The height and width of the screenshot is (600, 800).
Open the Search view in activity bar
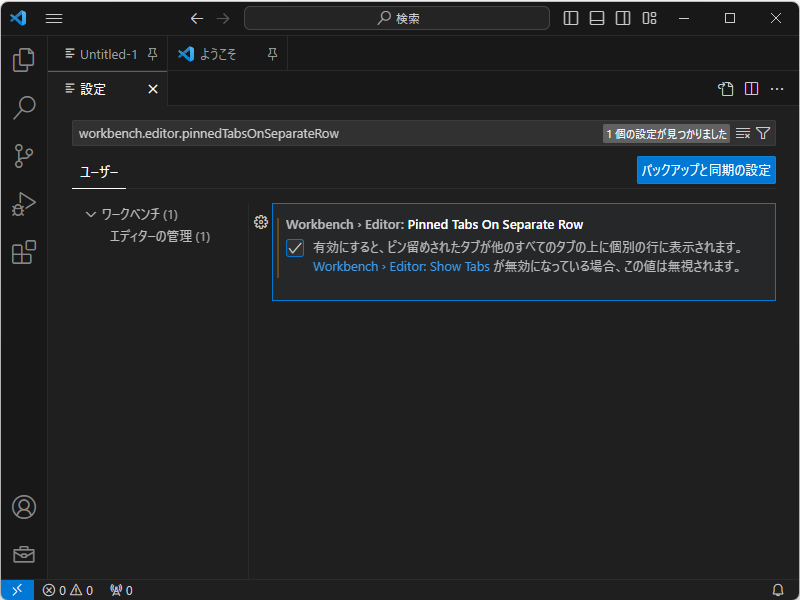coord(23,108)
